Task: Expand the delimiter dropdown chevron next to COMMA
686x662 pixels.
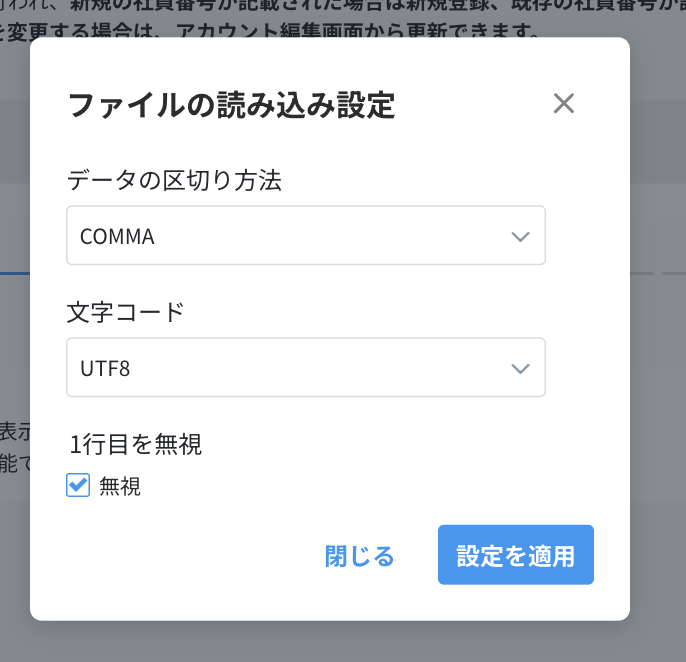Action: [520, 237]
